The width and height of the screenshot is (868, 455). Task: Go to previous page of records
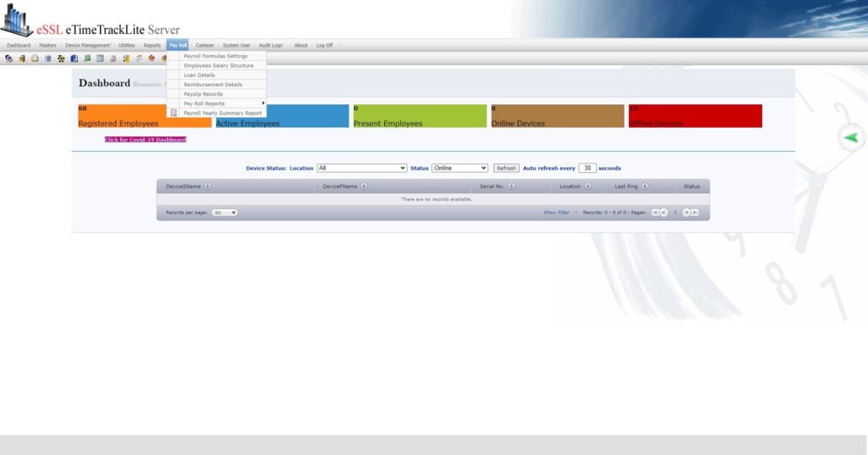pyautogui.click(x=664, y=213)
